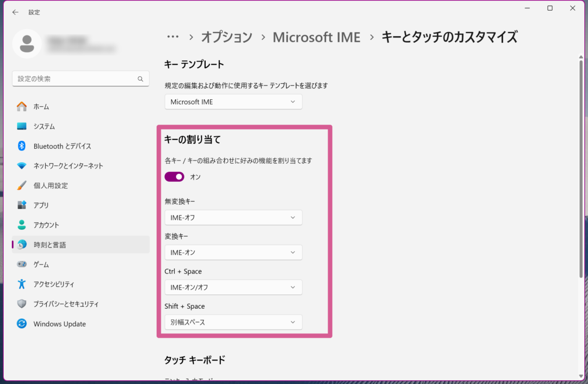Open the Shift + Space dropdown
Viewport: 588px width, 384px height.
coord(233,323)
